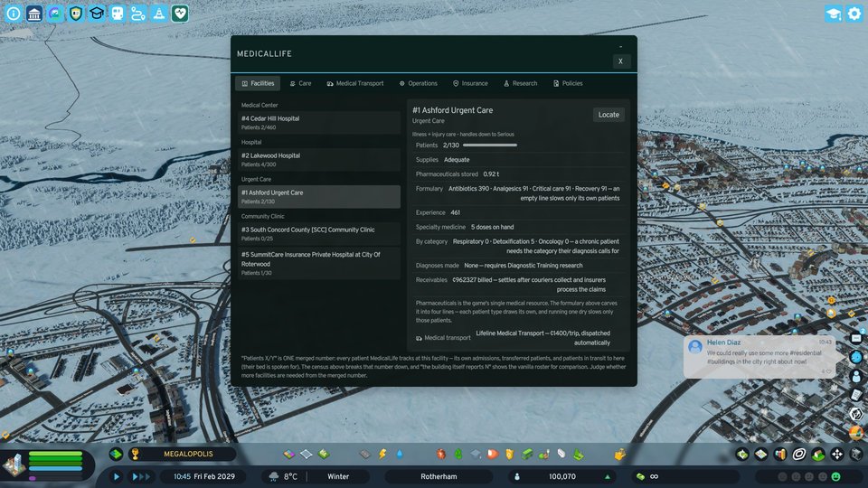The image size is (868, 488).
Task: Open the city progression trophy icon
Action: 135,455
